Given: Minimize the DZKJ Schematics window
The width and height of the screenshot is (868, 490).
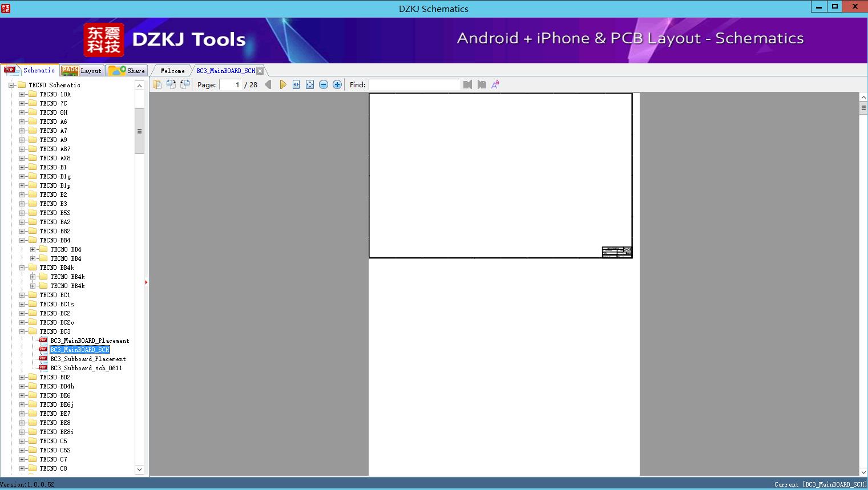Looking at the screenshot, I should [819, 6].
